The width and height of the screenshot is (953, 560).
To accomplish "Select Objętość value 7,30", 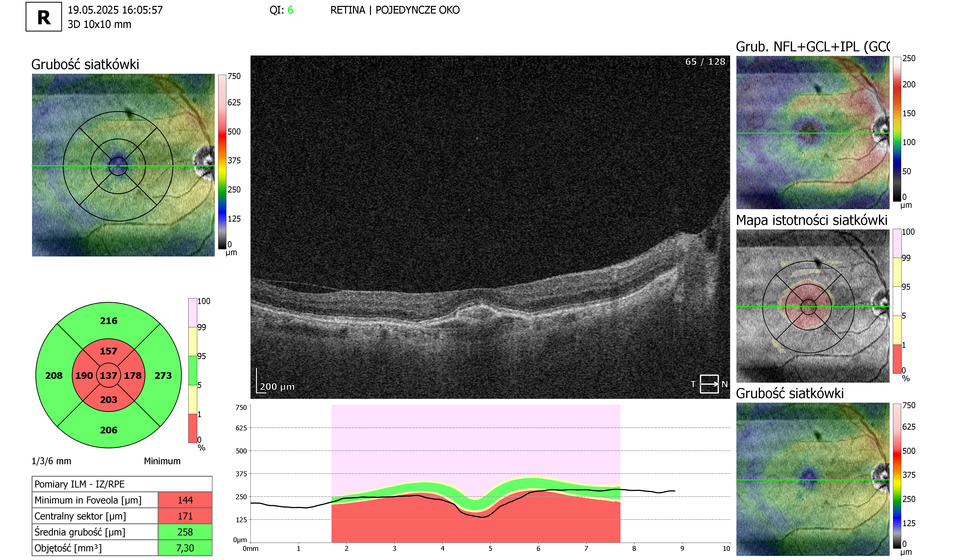I will [185, 547].
